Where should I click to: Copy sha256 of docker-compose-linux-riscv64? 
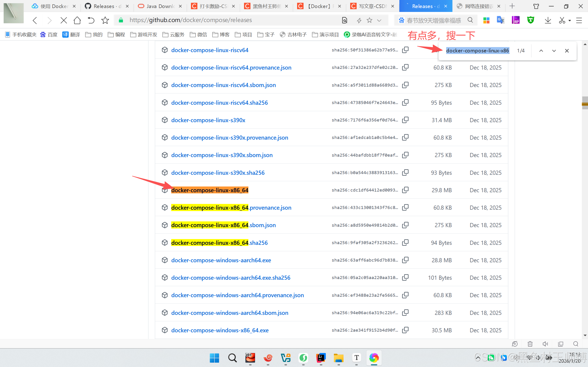point(405,50)
